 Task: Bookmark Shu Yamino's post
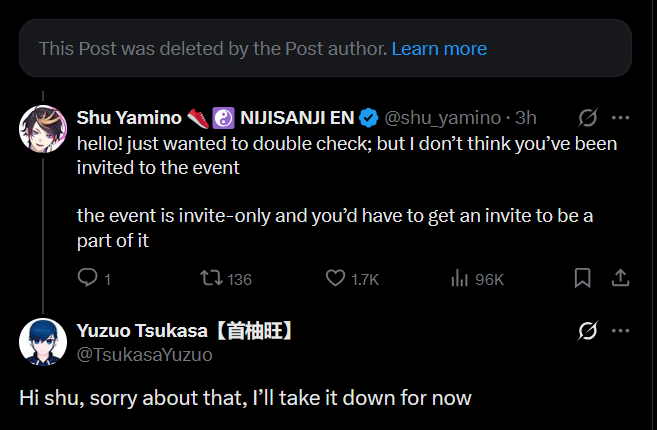(x=582, y=278)
